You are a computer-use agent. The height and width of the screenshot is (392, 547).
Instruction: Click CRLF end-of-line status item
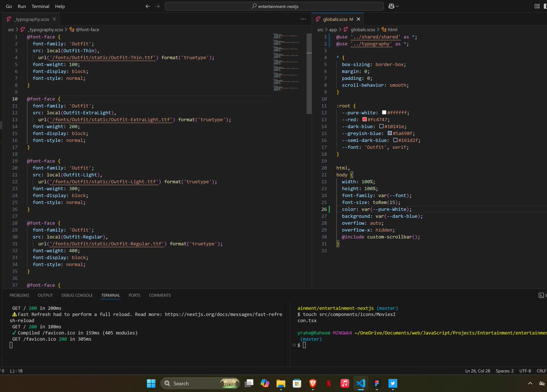[542, 371]
